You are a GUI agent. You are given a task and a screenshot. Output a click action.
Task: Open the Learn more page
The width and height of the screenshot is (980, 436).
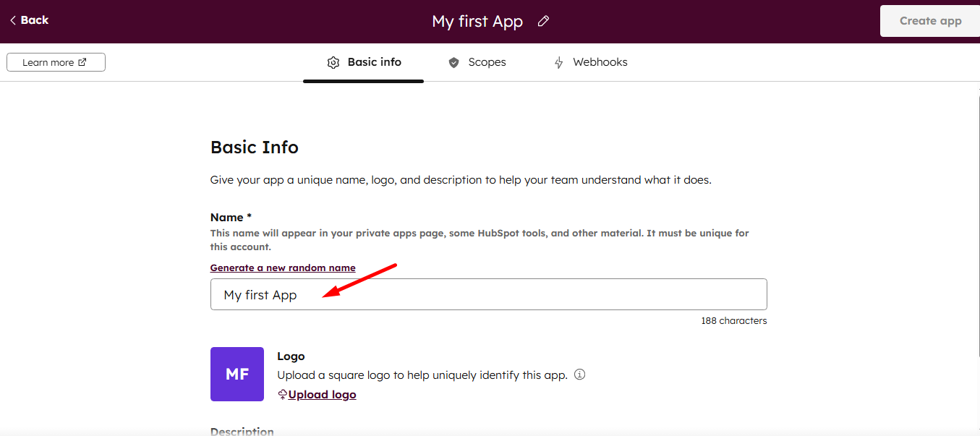(x=56, y=61)
